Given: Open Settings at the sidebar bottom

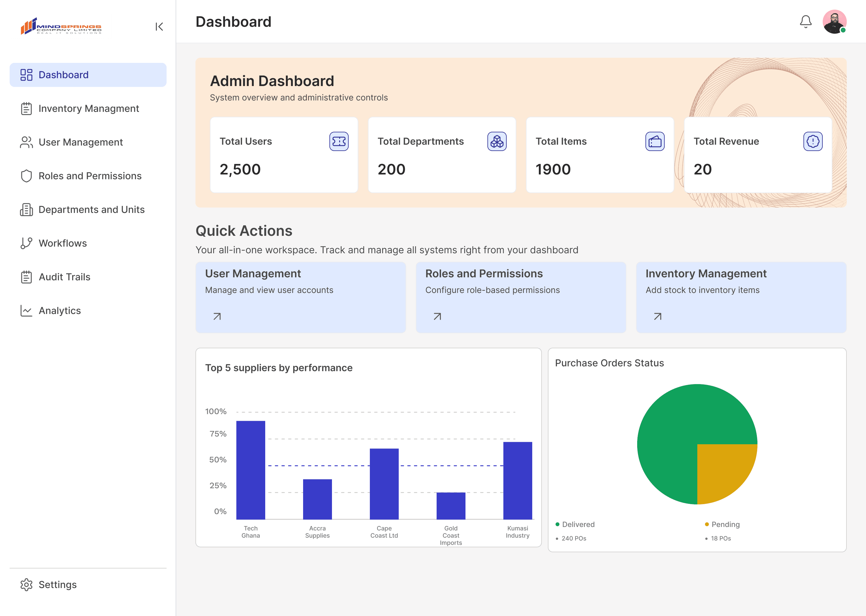Looking at the screenshot, I should 88,584.
